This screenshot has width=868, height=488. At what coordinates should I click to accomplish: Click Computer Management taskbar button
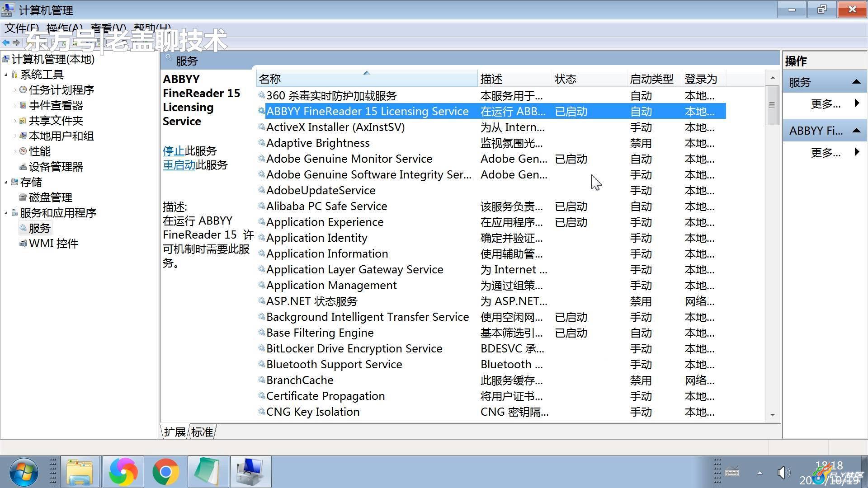250,472
